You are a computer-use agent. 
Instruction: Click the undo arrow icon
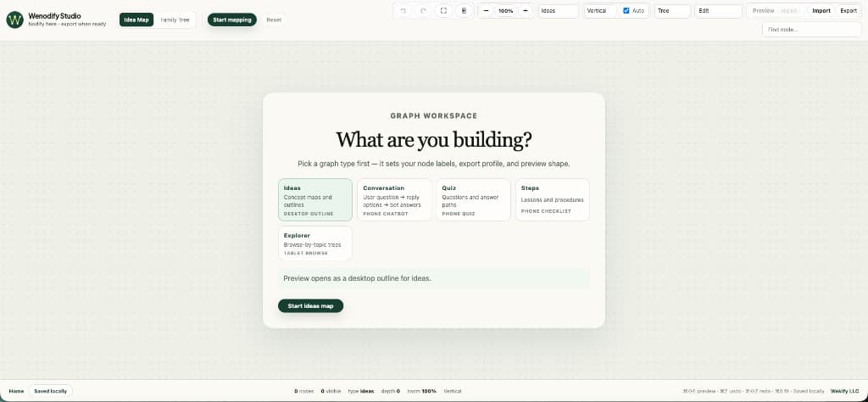click(x=403, y=10)
